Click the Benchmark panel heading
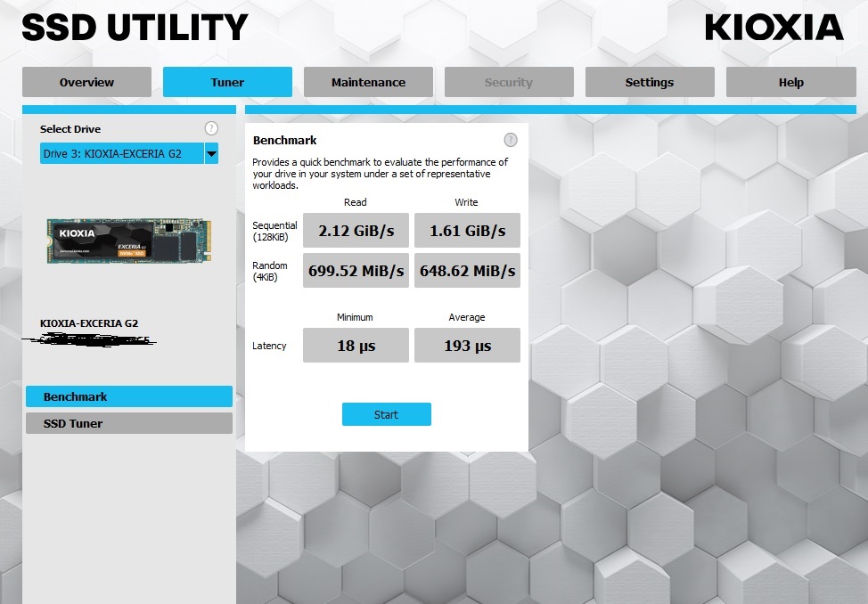The width and height of the screenshot is (868, 604). click(x=284, y=140)
